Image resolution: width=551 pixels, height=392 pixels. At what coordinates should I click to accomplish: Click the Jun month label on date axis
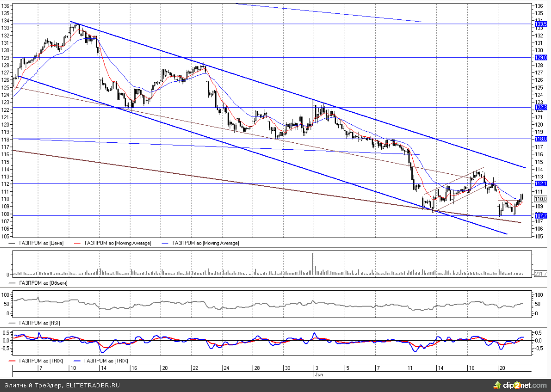tap(319, 374)
